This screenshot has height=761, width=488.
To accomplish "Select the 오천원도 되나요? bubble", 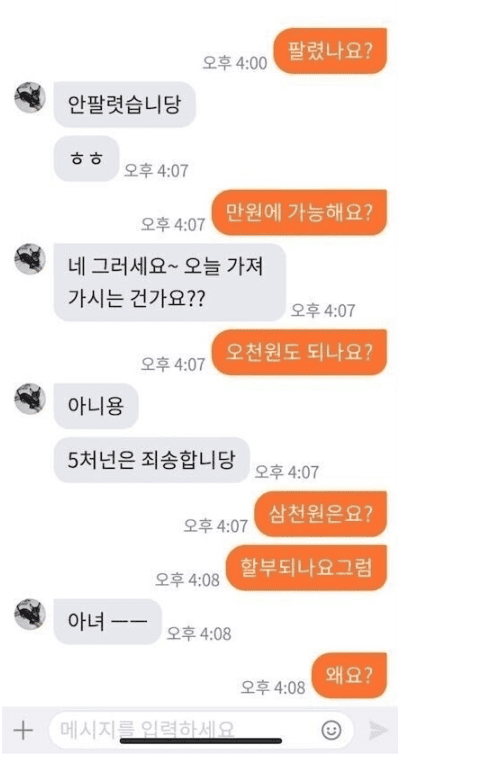I will click(x=299, y=352).
